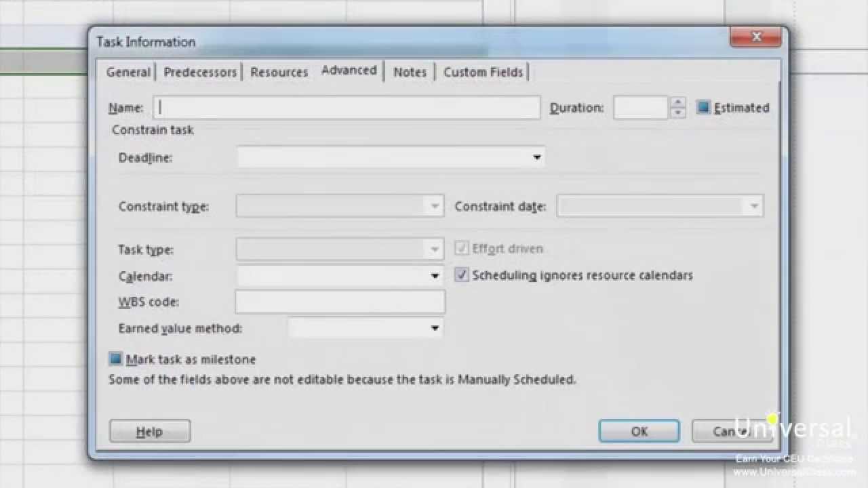
Task: Select the Advanced tab
Action: [x=349, y=70]
